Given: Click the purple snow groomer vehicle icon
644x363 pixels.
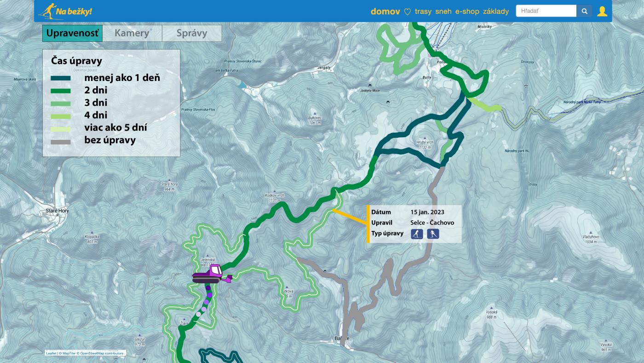Looking at the screenshot, I should tap(212, 274).
